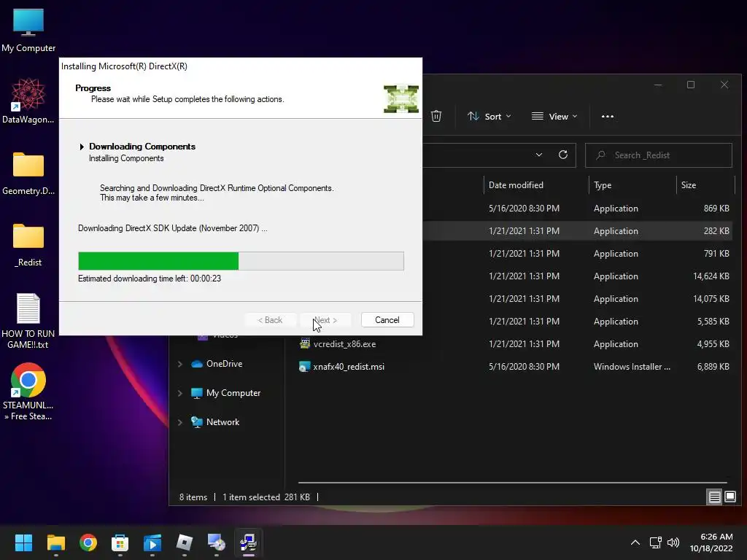747x560 pixels.
Task: Select row with 14,624 KB size
Action: pyautogui.click(x=576, y=276)
